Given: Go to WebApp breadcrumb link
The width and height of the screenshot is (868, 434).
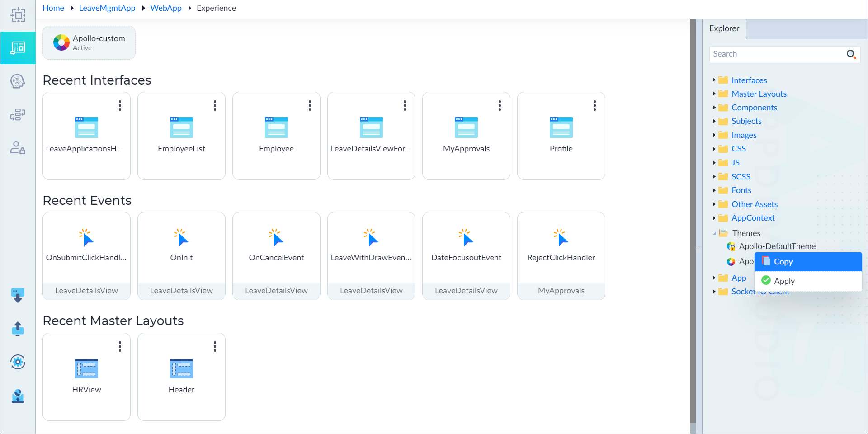Looking at the screenshot, I should [x=166, y=8].
